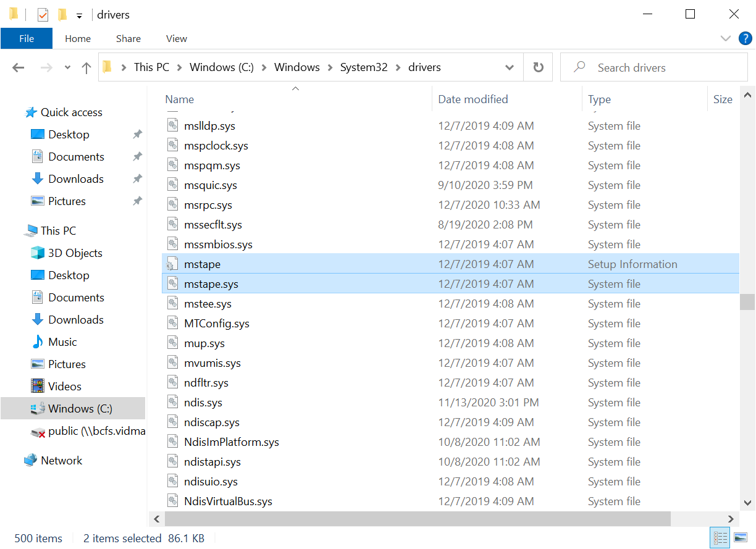
Task: Switch to the Home ribbon tab
Action: pyautogui.click(x=78, y=38)
